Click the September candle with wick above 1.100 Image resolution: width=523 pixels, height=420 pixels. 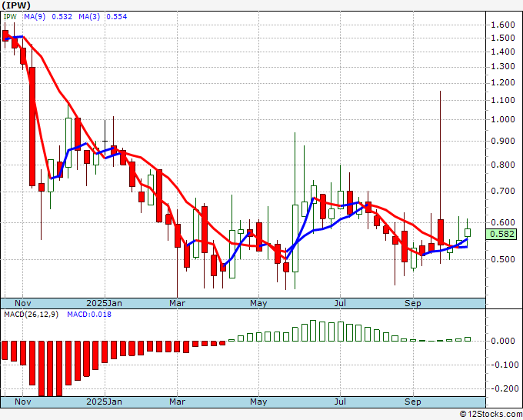[x=440, y=232]
